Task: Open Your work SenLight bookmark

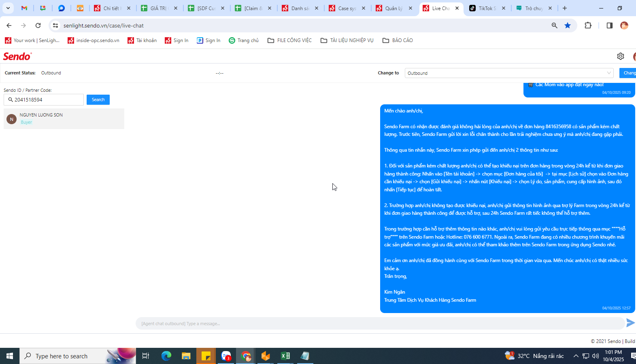Action: coord(32,40)
